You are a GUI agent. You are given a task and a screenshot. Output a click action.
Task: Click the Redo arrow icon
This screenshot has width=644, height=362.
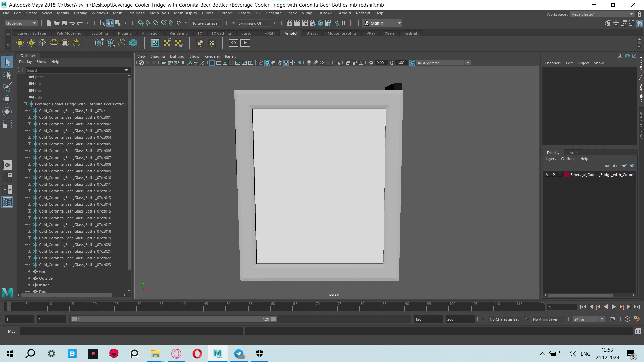coord(80,23)
